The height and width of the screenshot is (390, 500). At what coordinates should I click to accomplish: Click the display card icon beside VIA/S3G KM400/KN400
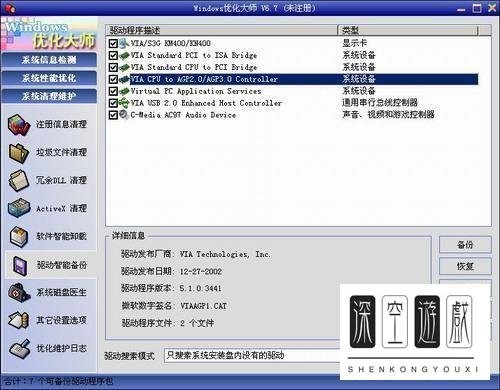pyautogui.click(x=124, y=43)
